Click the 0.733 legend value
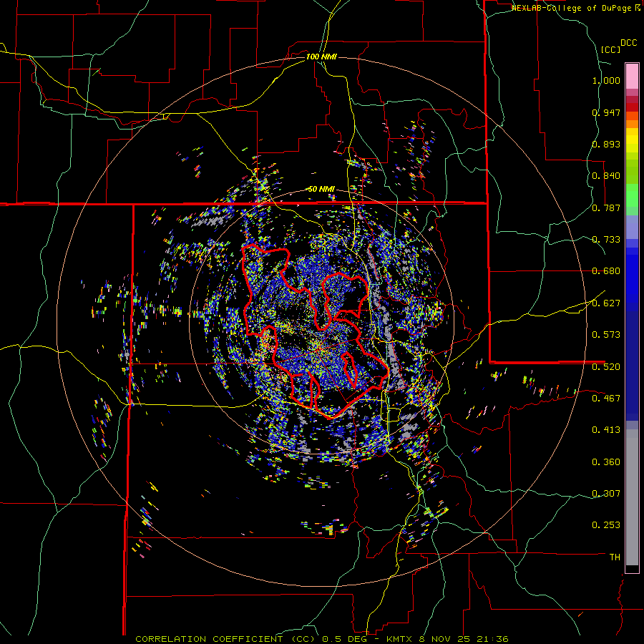The height and width of the screenshot is (644, 644). click(x=606, y=240)
